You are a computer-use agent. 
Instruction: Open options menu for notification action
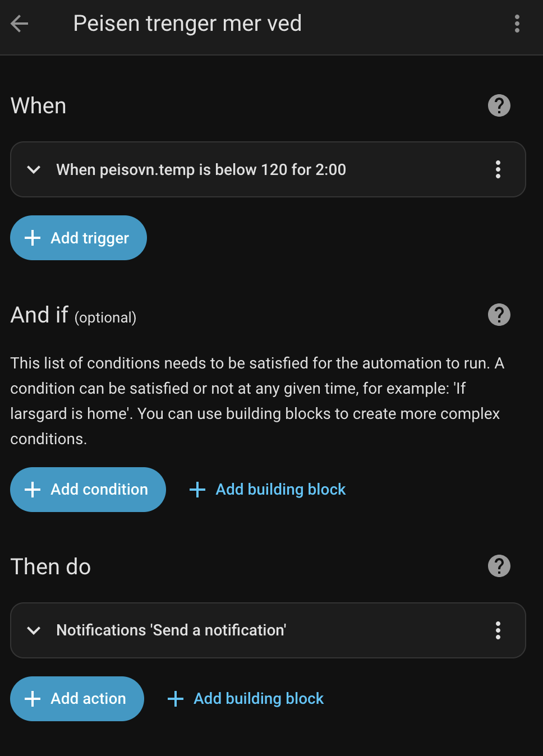coord(498,630)
